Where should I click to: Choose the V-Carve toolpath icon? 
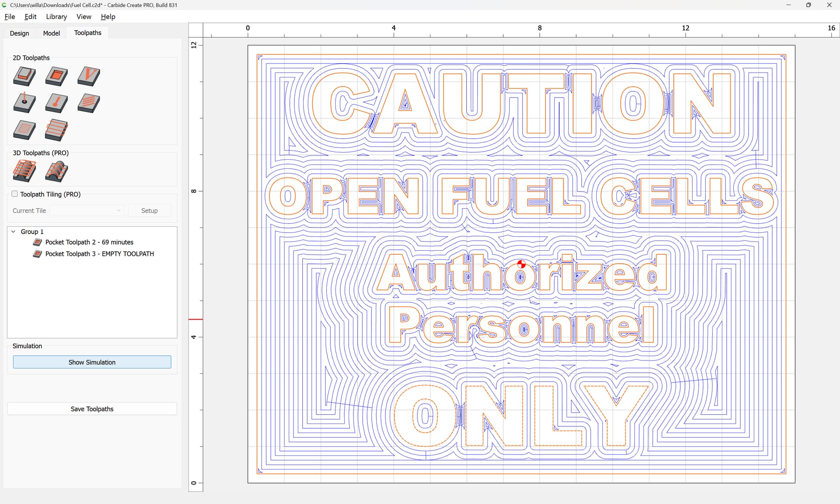[x=89, y=76]
